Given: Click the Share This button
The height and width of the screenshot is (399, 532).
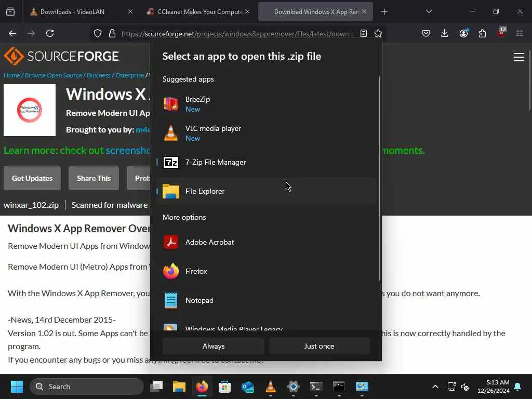Looking at the screenshot, I should click(x=94, y=178).
